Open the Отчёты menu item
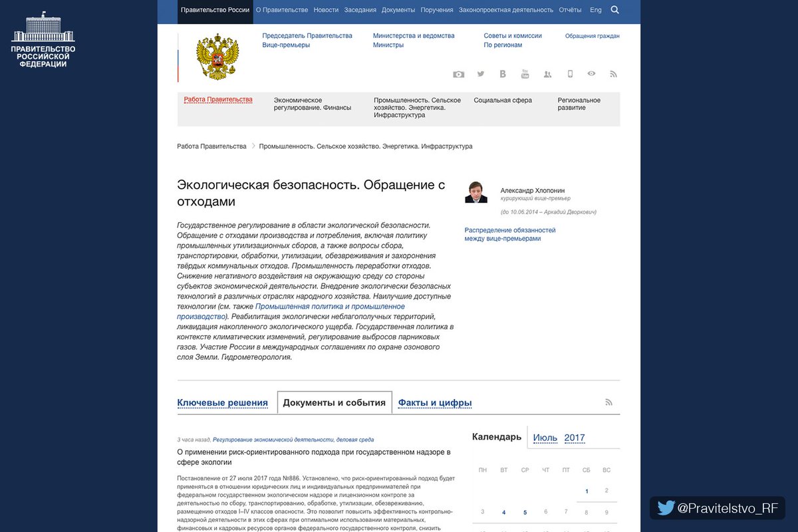This screenshot has height=532, width=798. [x=570, y=10]
